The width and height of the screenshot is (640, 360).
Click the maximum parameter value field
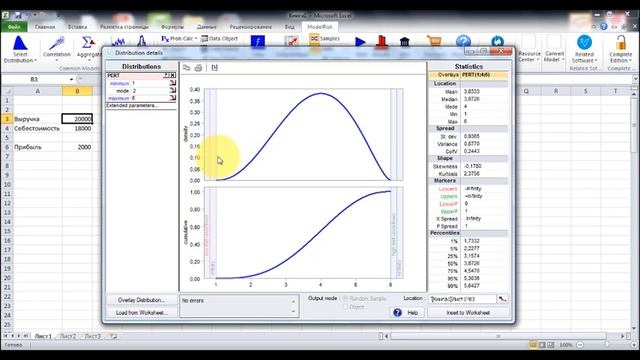[149, 98]
